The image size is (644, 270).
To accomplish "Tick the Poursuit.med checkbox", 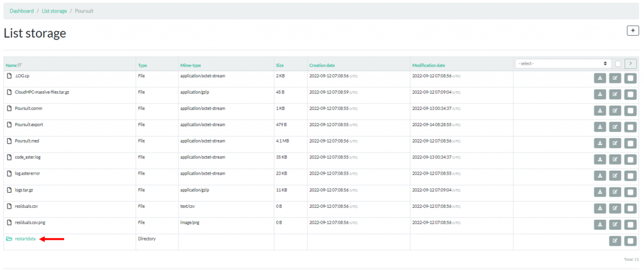I will click(x=630, y=143).
